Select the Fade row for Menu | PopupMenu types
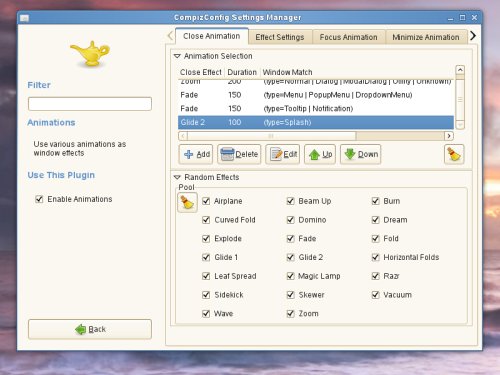The width and height of the screenshot is (500, 375). click(316, 95)
